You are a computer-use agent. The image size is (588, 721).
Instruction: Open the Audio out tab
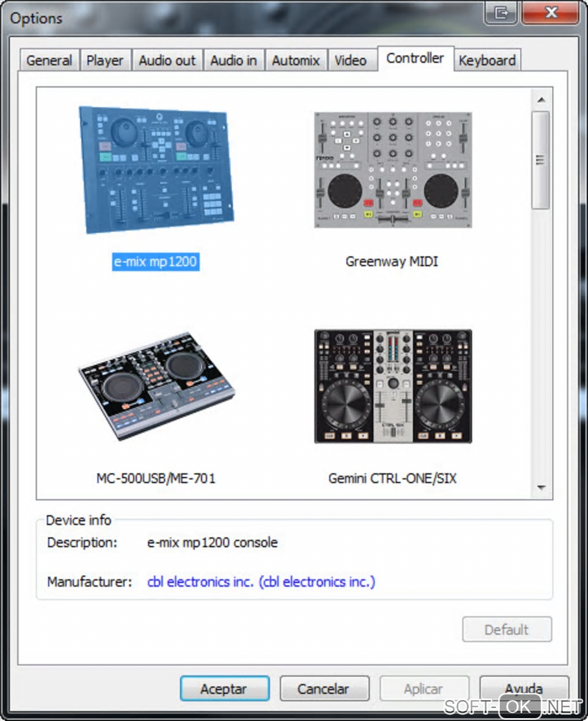(x=167, y=61)
